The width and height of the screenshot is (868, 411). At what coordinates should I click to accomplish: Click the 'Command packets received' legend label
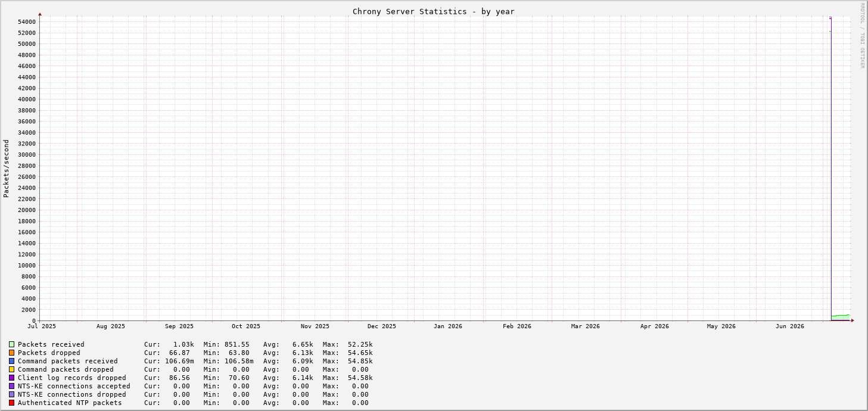[68, 361]
